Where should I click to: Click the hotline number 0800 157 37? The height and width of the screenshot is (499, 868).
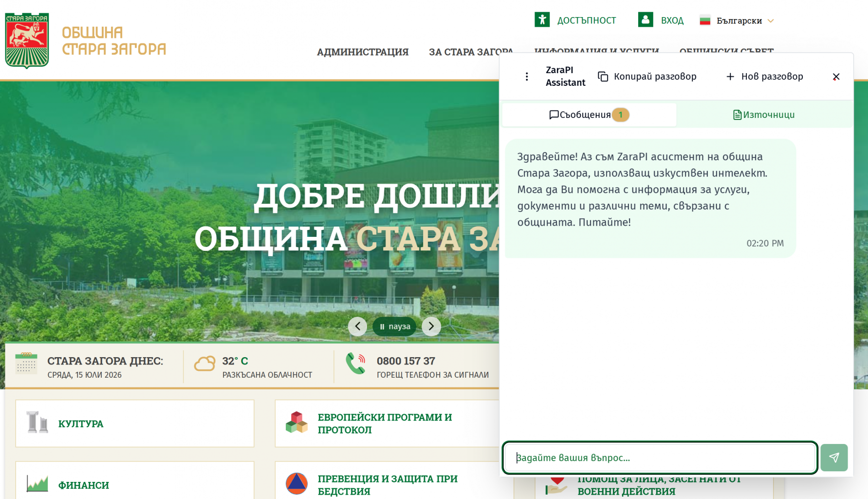(406, 361)
